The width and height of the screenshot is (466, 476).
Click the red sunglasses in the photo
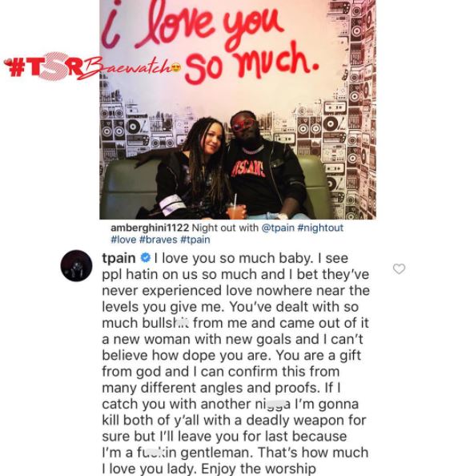(243, 124)
